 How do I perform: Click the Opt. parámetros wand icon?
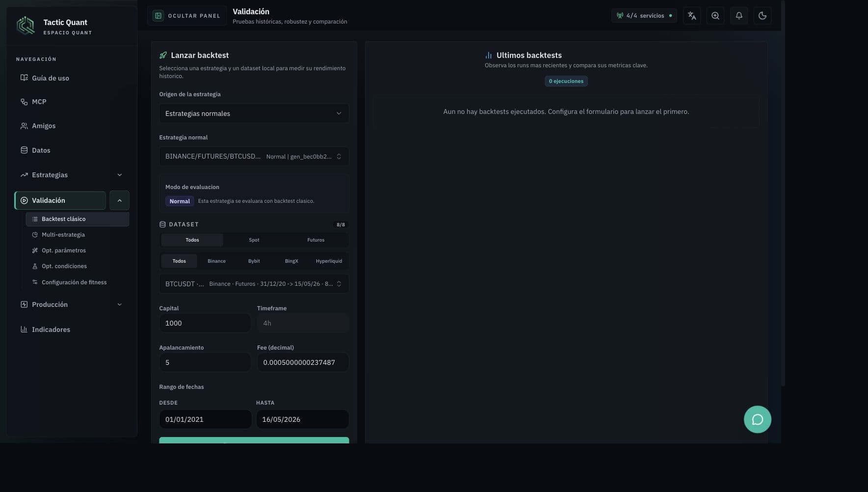click(35, 250)
